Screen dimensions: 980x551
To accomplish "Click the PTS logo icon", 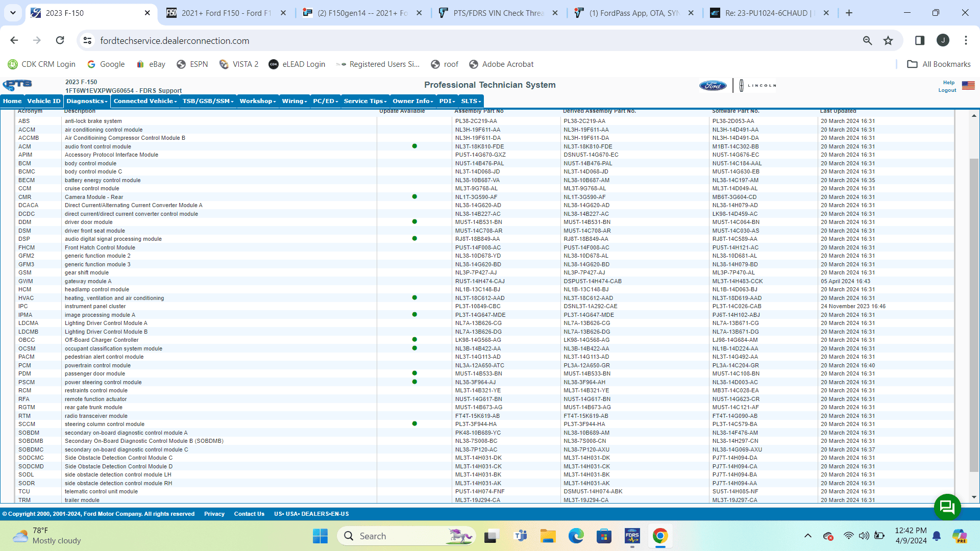I will coord(17,85).
